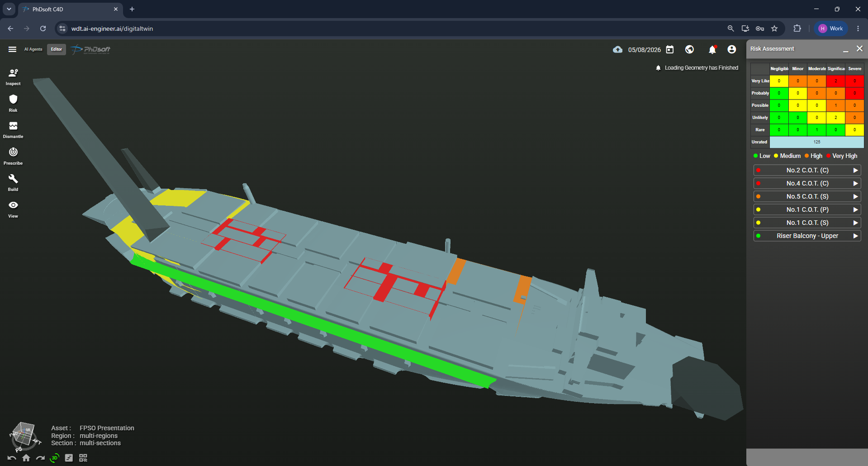Expand the No.2 C.O.T. (C) entry arrow
Image resolution: width=868 pixels, height=466 pixels.
point(855,170)
